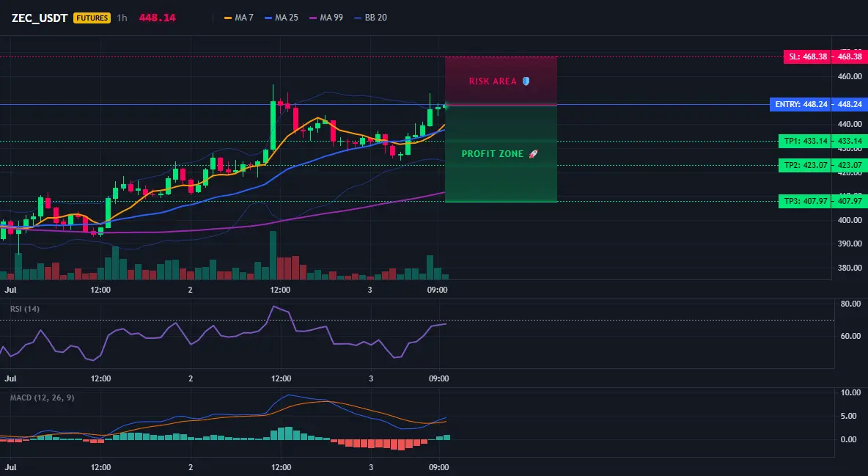Select the 1h interval label

click(122, 18)
